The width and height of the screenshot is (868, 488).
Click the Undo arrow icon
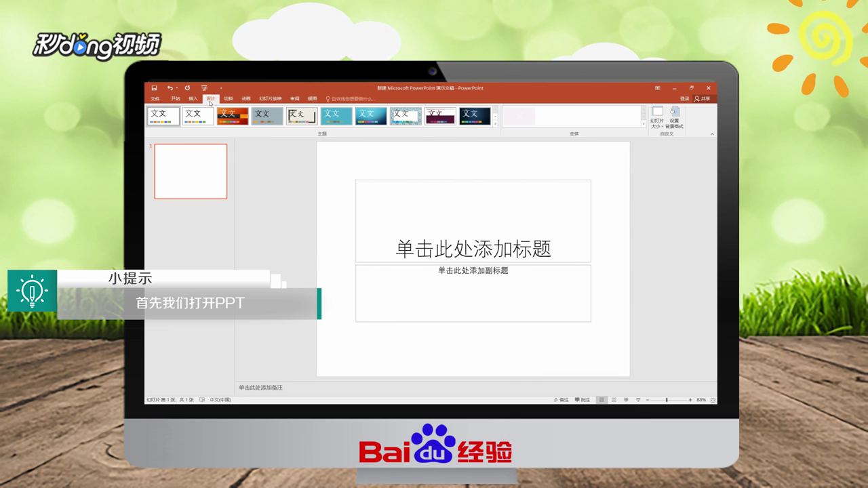click(x=170, y=88)
